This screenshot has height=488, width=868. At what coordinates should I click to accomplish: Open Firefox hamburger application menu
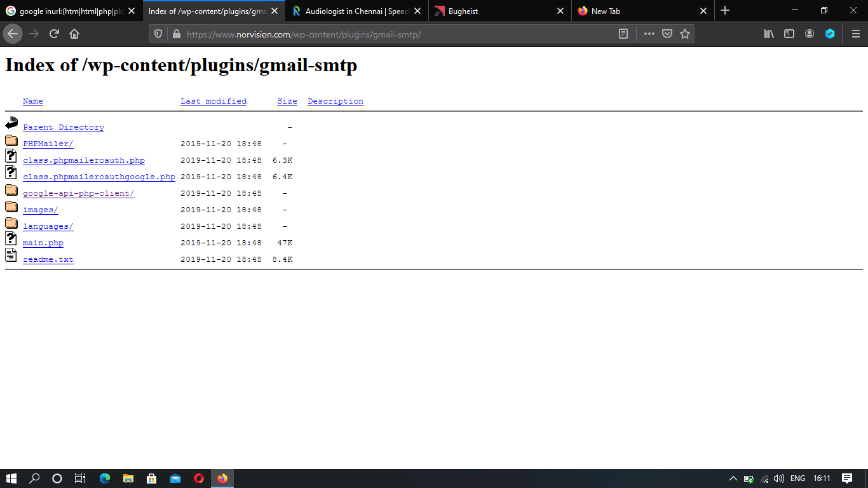click(855, 34)
